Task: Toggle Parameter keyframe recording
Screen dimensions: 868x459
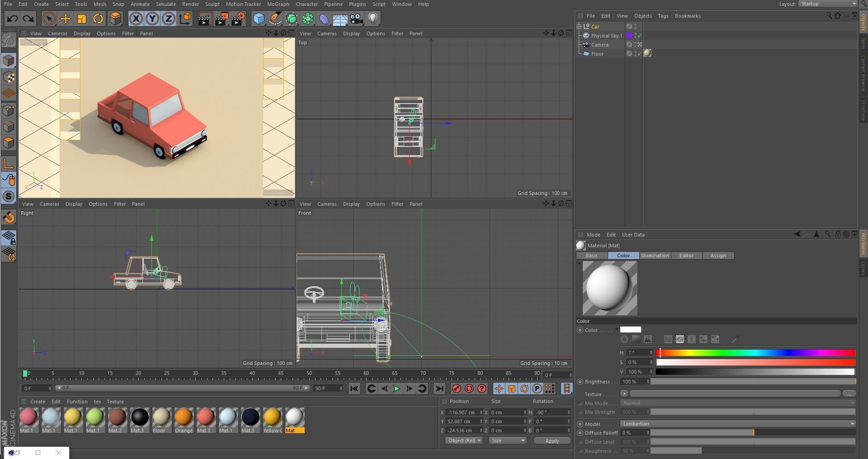Action: tap(537, 388)
